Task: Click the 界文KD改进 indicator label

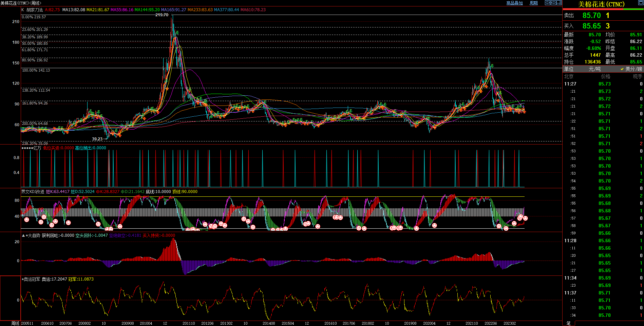Action: [33, 192]
